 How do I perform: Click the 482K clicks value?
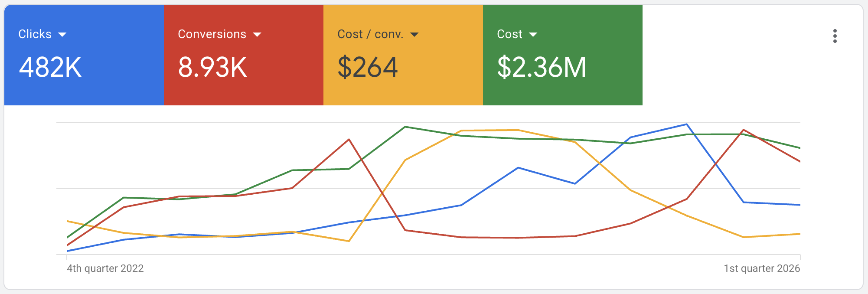pyautogui.click(x=50, y=68)
